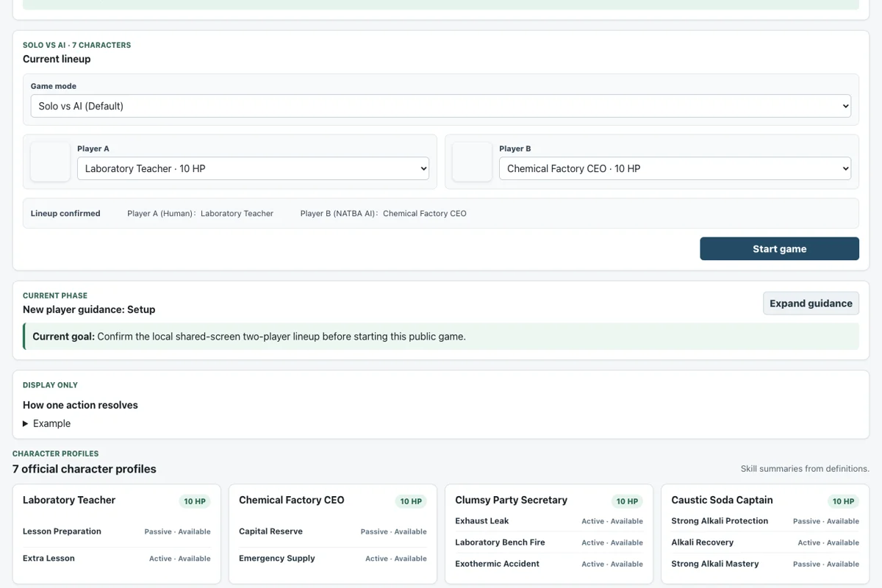The width and height of the screenshot is (882, 588).
Task: Click Active · Available status beside Alkali Recovery
Action: pyautogui.click(x=828, y=542)
